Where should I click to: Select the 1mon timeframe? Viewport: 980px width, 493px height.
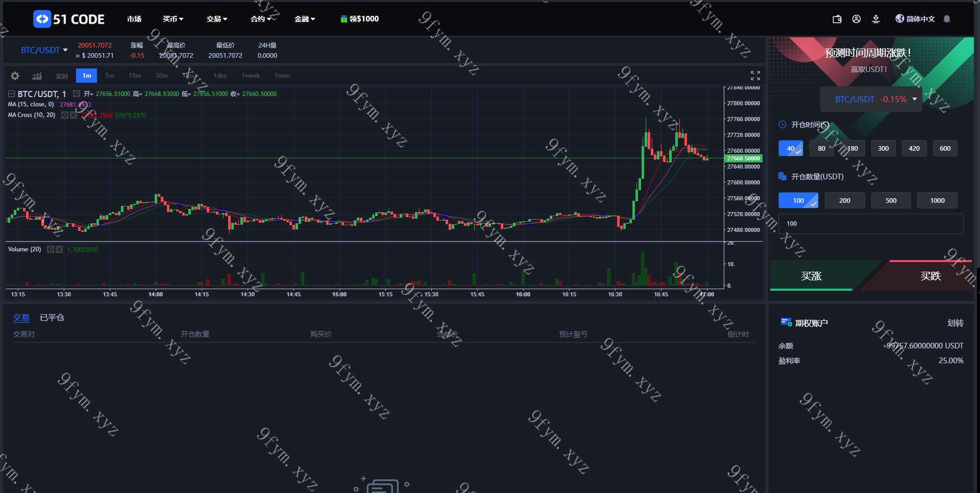click(x=282, y=76)
